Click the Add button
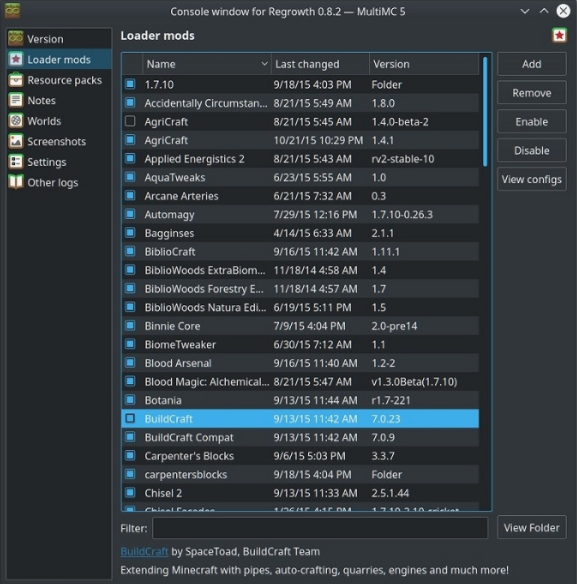577x584 pixels. pos(532,64)
